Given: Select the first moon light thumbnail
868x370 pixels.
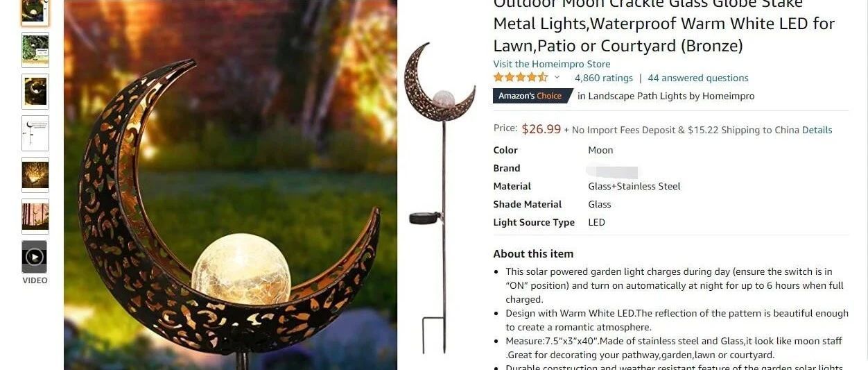Looking at the screenshot, I should coord(35,12).
